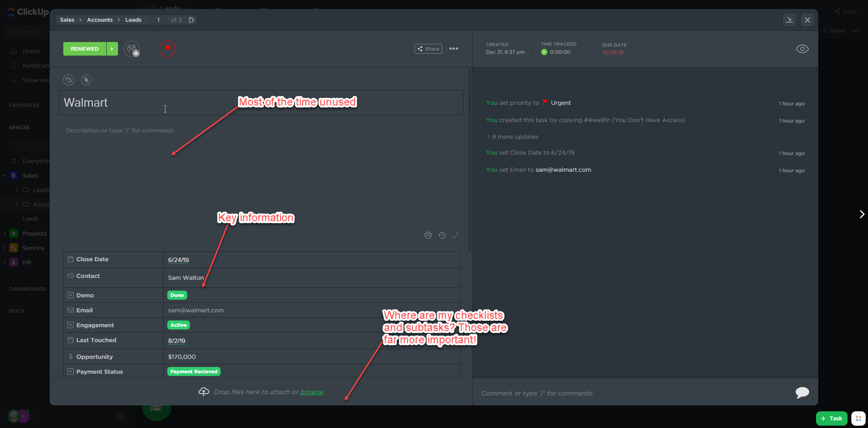The image size is (868, 428).
Task: Expand description to full screen
Action: (456, 235)
